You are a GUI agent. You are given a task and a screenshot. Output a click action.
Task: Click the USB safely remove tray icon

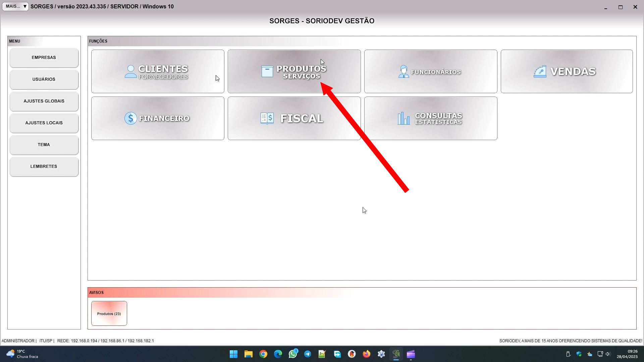point(568,354)
